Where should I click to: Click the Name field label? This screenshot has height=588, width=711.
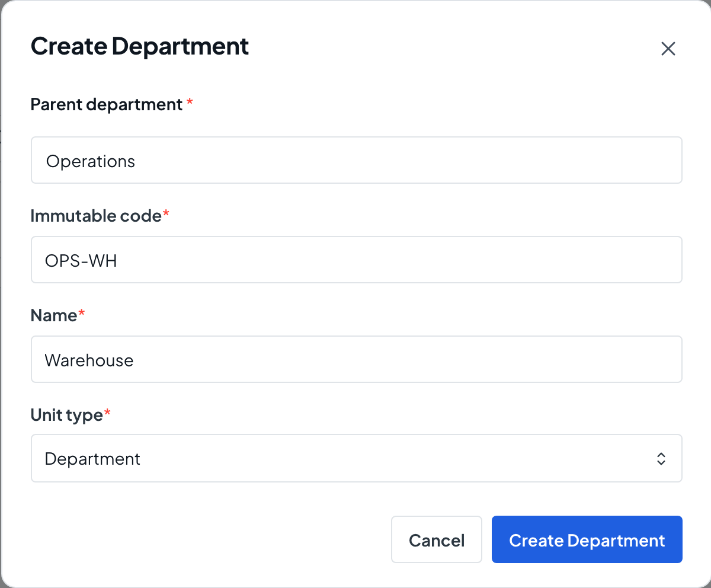[x=53, y=315]
